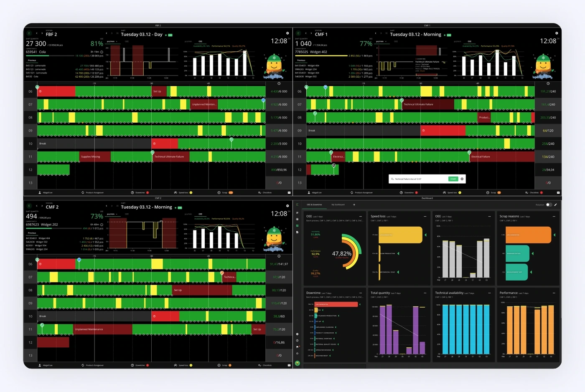Click Electrical Failure block in CMF 1 row 11
The width and height of the screenshot is (585, 392).
click(x=502, y=157)
